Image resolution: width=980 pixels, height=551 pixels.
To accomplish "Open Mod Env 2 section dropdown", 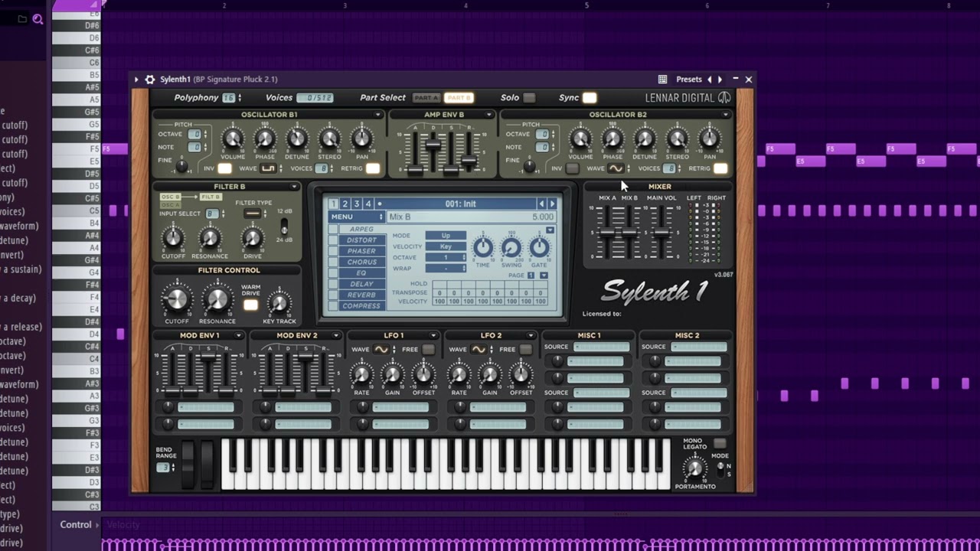I will (x=336, y=336).
